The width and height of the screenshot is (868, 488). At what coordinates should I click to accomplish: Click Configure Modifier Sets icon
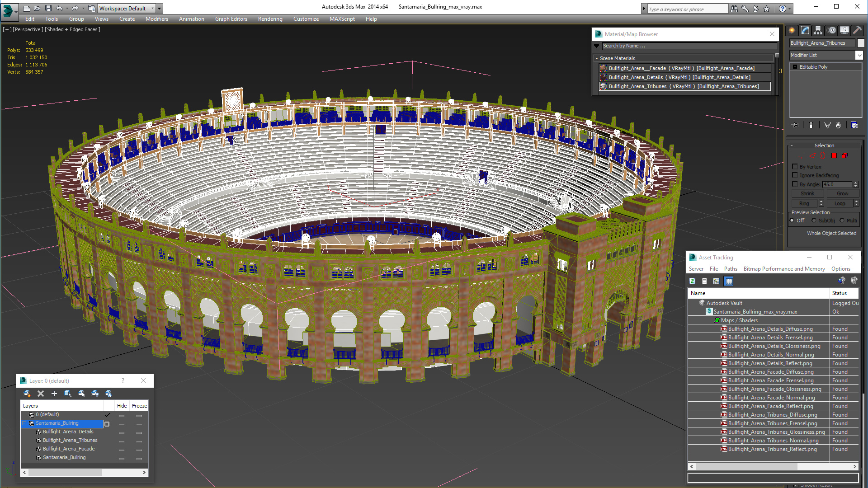[854, 125]
